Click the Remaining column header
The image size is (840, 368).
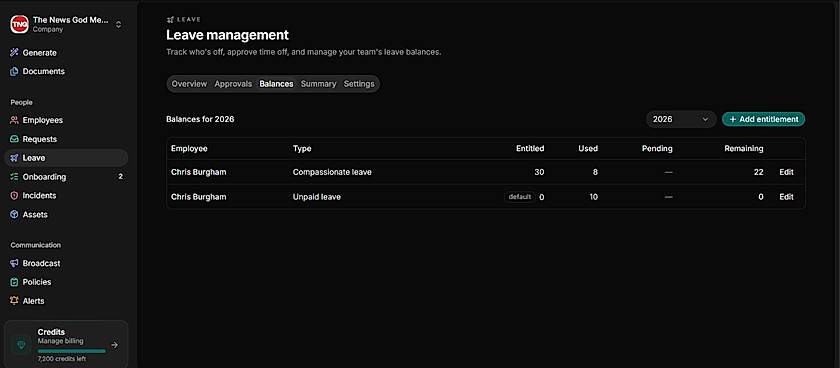tap(744, 148)
